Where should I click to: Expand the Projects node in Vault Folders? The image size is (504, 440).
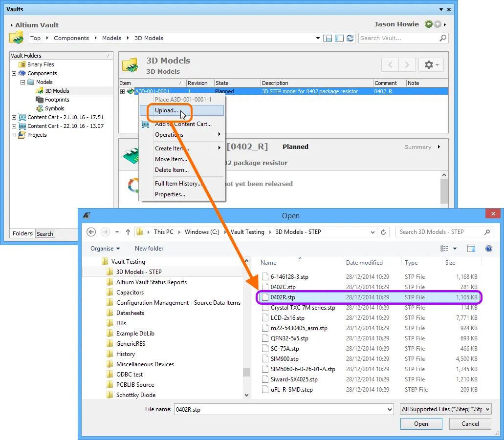coord(14,135)
